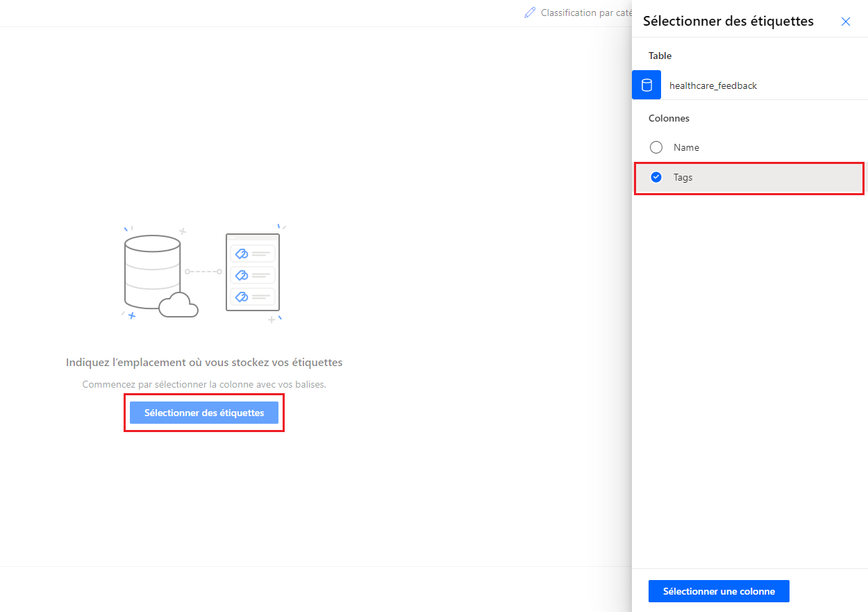Click the pencil edit icon beside the model name

(530, 13)
